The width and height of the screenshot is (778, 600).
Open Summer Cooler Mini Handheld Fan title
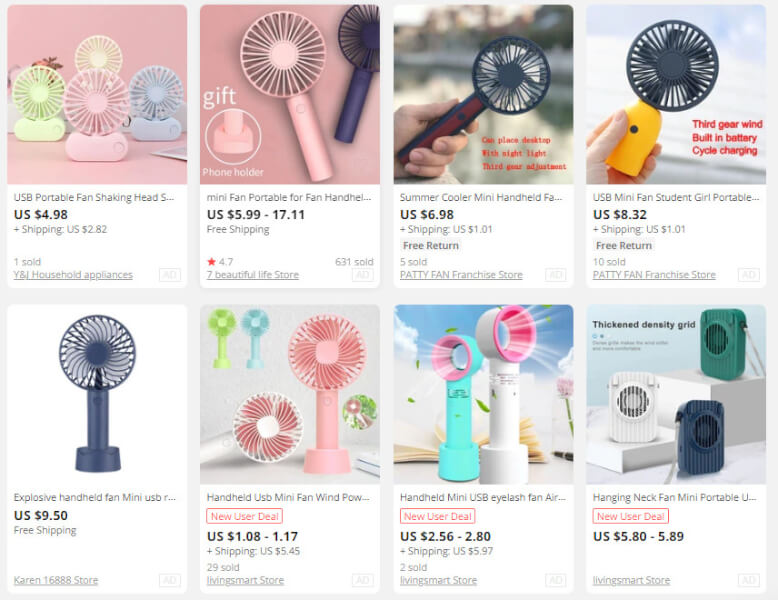click(481, 198)
